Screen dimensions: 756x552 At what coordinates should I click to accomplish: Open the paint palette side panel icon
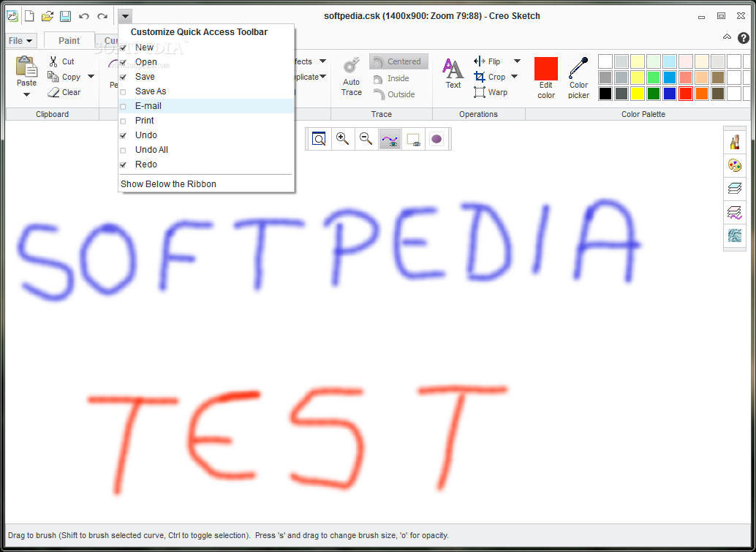click(x=734, y=166)
